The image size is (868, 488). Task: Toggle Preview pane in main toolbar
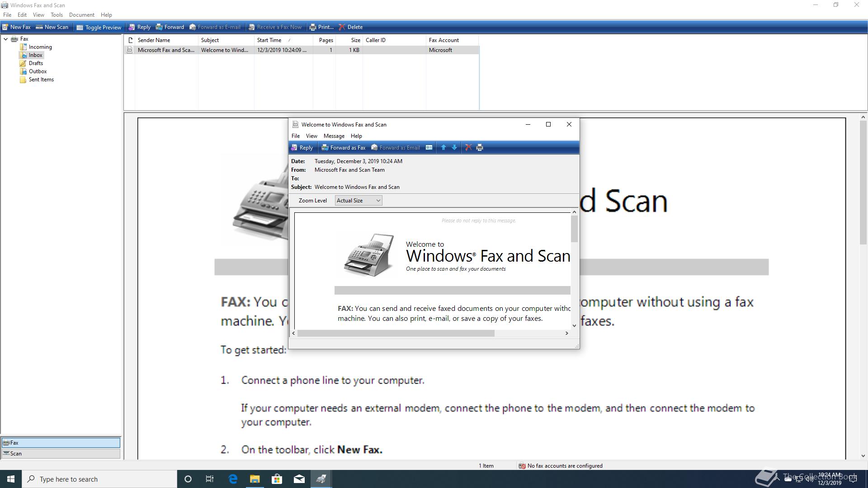tap(99, 27)
